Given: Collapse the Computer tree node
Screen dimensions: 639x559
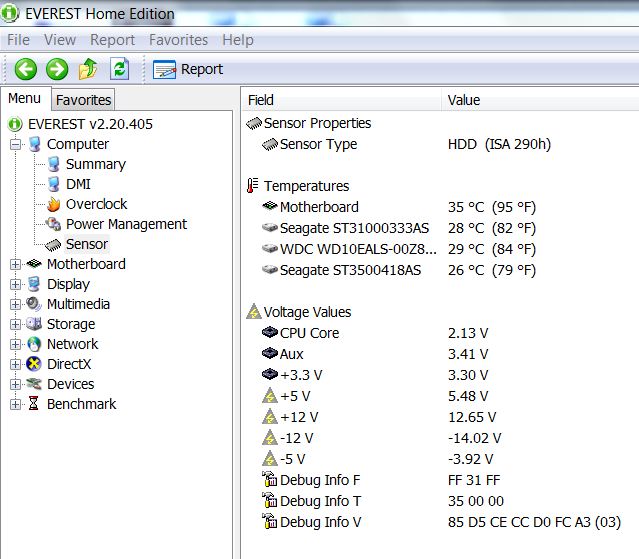Looking at the screenshot, I should point(15,144).
